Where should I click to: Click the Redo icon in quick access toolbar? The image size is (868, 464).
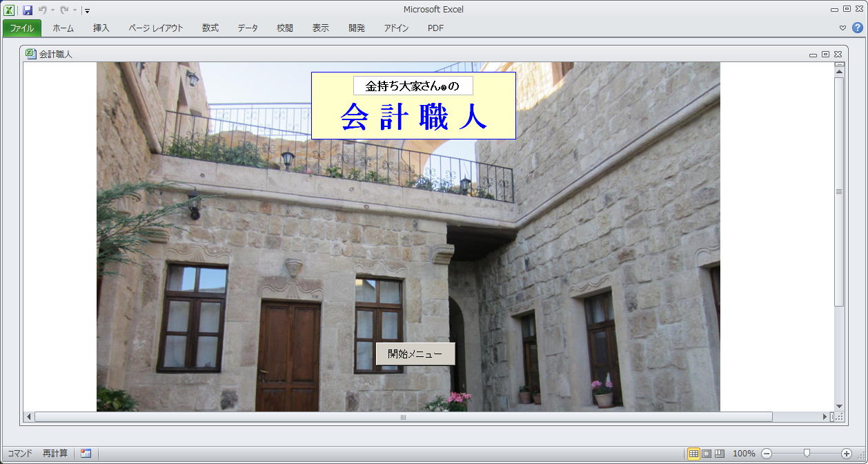click(64, 10)
